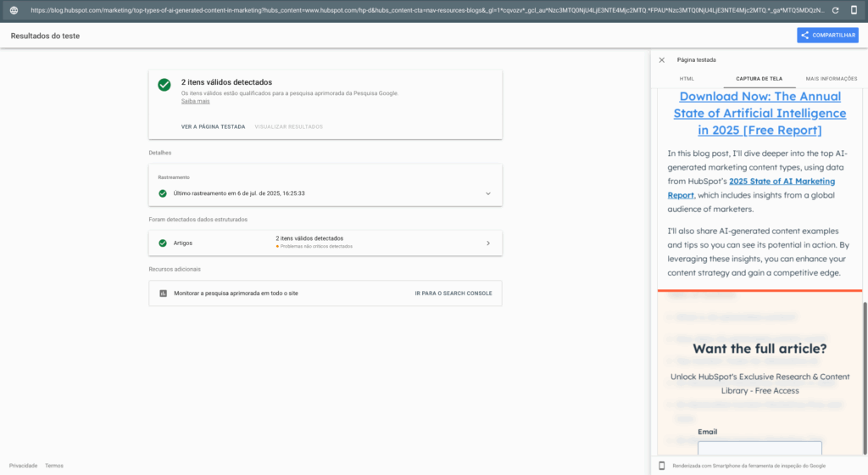
Task: Click the Email input field in preview
Action: (759, 449)
